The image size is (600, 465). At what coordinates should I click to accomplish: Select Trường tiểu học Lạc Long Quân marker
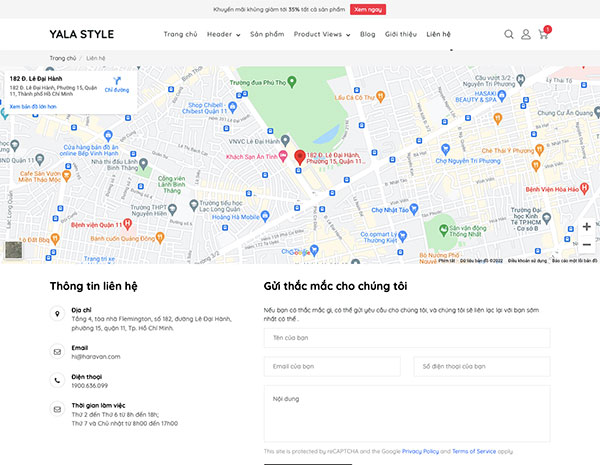coord(194,205)
